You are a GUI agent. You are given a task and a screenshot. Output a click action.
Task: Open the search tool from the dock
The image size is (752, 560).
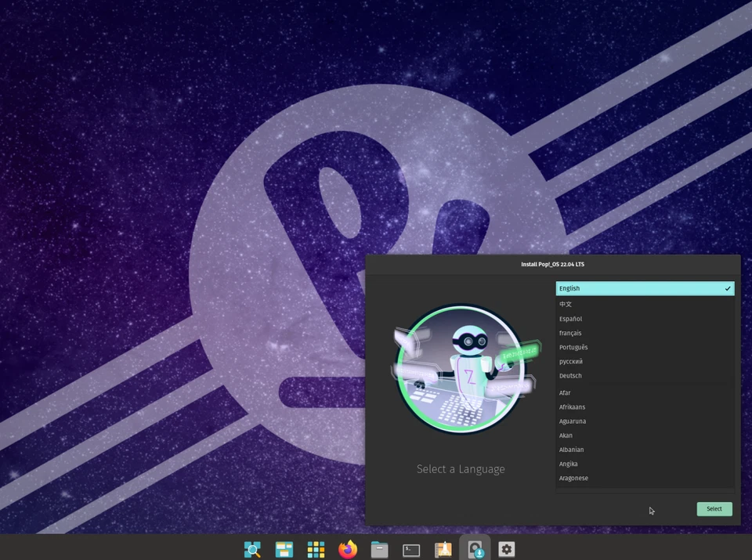tap(251, 549)
